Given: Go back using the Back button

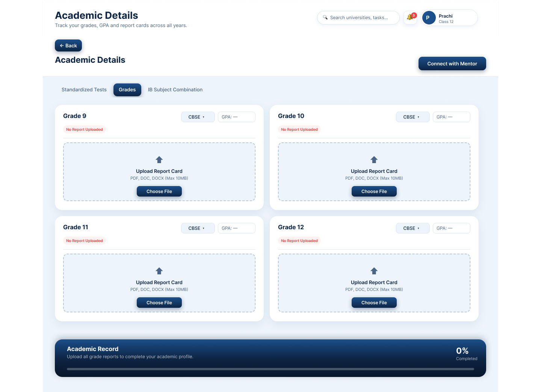Looking at the screenshot, I should (x=68, y=45).
